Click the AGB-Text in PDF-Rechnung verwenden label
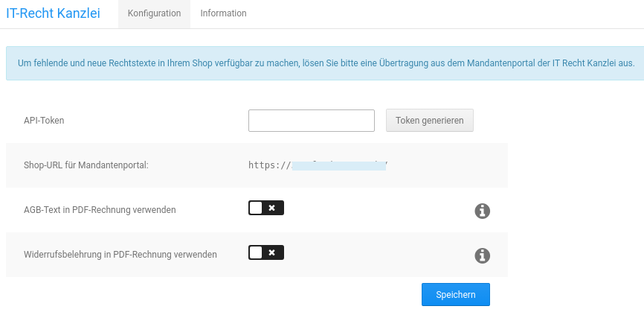 click(x=100, y=210)
